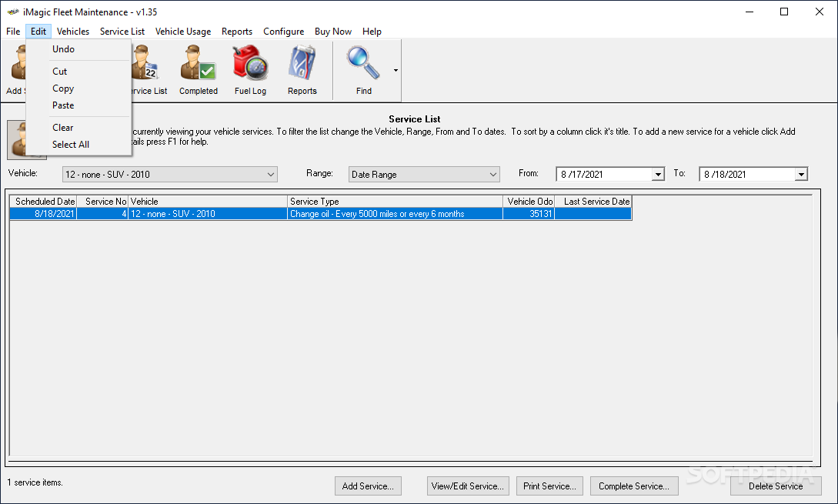The height and width of the screenshot is (504, 838).
Task: Open the To date picker arrow
Action: pyautogui.click(x=800, y=174)
